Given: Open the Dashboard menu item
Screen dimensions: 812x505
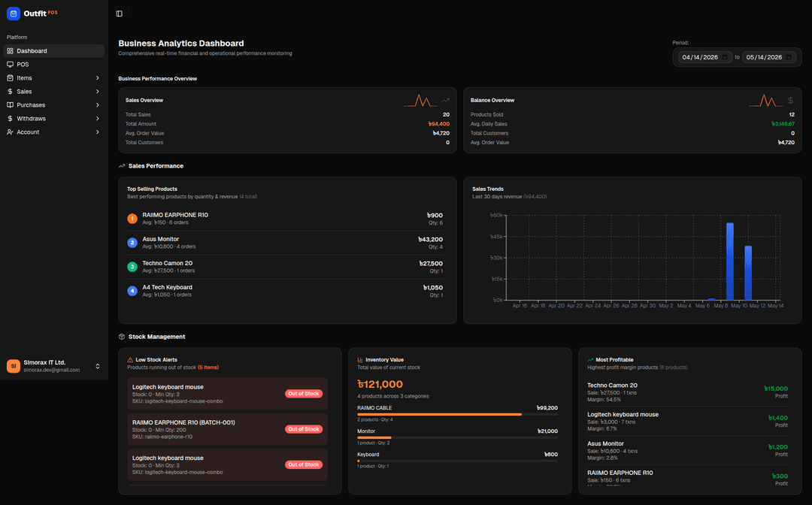Looking at the screenshot, I should pos(54,50).
